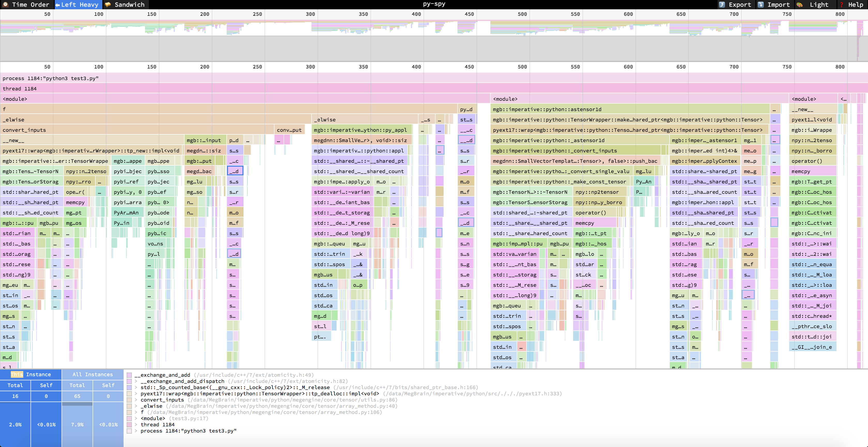The height and width of the screenshot is (447, 868).
Task: Select the This Instance tab
Action: pyautogui.click(x=31, y=374)
